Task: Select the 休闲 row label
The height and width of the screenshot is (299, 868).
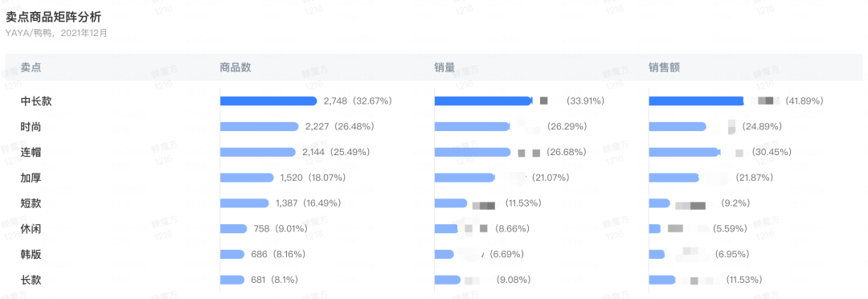Action: (31, 229)
